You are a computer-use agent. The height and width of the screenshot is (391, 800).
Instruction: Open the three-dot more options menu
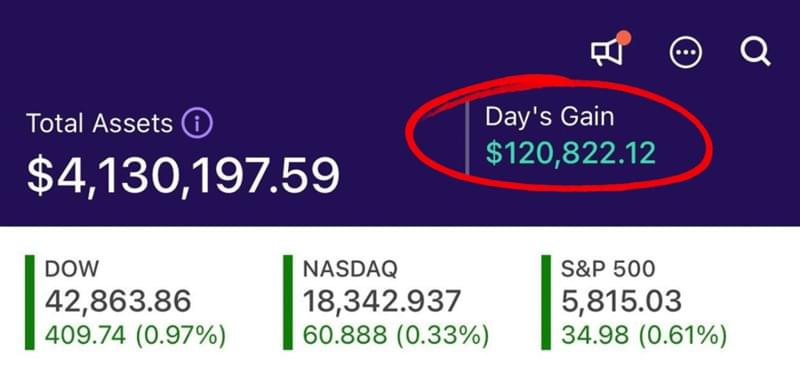[686, 52]
